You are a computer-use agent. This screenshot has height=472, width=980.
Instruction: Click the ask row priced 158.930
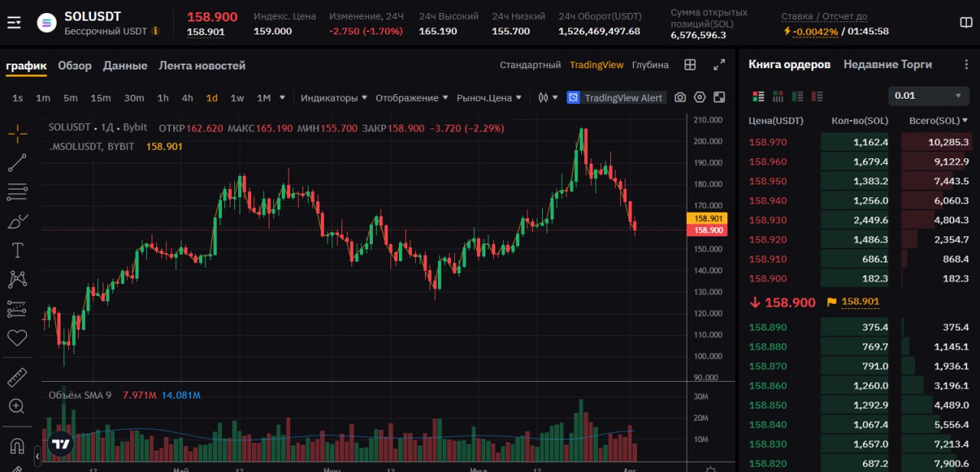(x=859, y=220)
